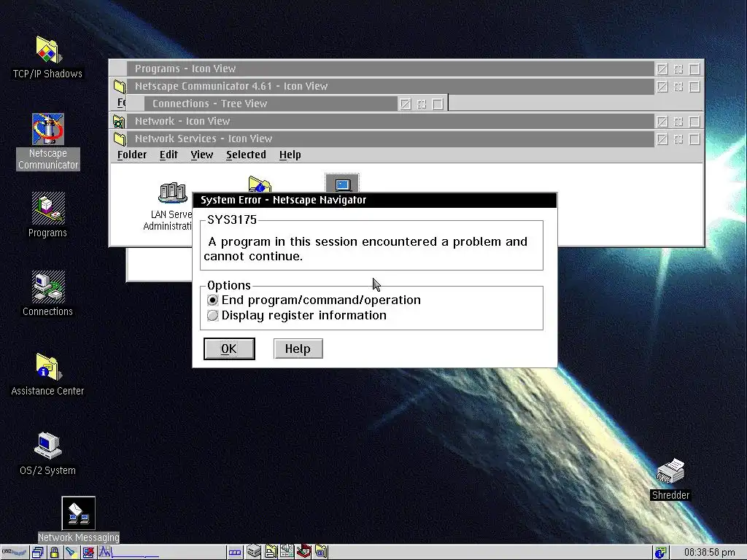Select the highlighted computer icon in Network Services
The image size is (747, 560).
[x=342, y=183]
